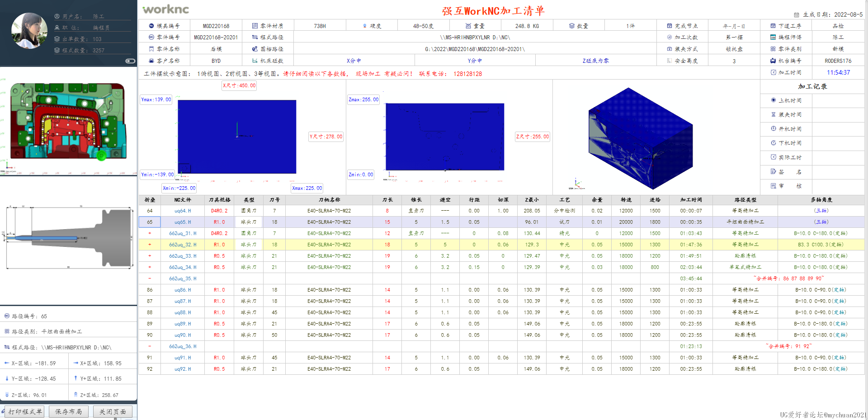Select the isometric blue block view
Image resolution: width=868 pixels, height=420 pixels.
[x=640, y=138]
